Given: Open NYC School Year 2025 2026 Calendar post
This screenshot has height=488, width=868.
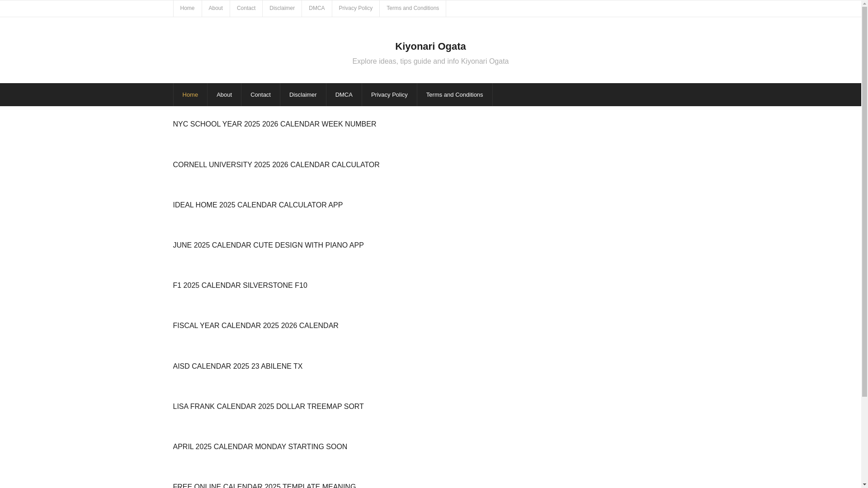Looking at the screenshot, I should 274,124.
